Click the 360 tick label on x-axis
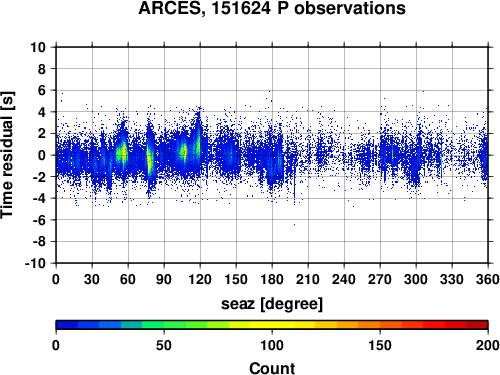The width and height of the screenshot is (500, 375). (488, 279)
